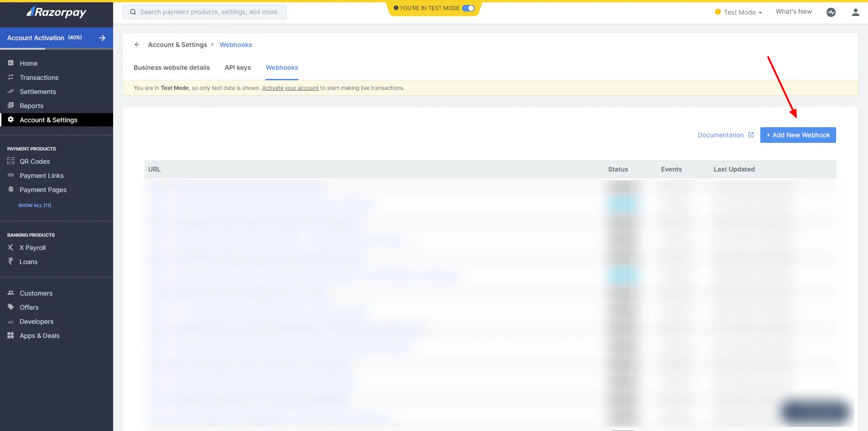Select Account & Settings sidebar item
The height and width of the screenshot is (431, 868).
(57, 120)
